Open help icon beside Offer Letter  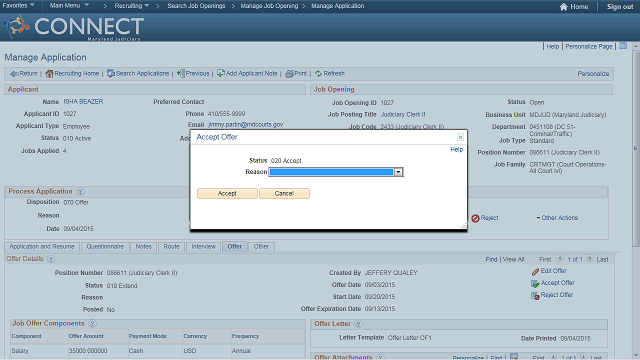[358, 324]
